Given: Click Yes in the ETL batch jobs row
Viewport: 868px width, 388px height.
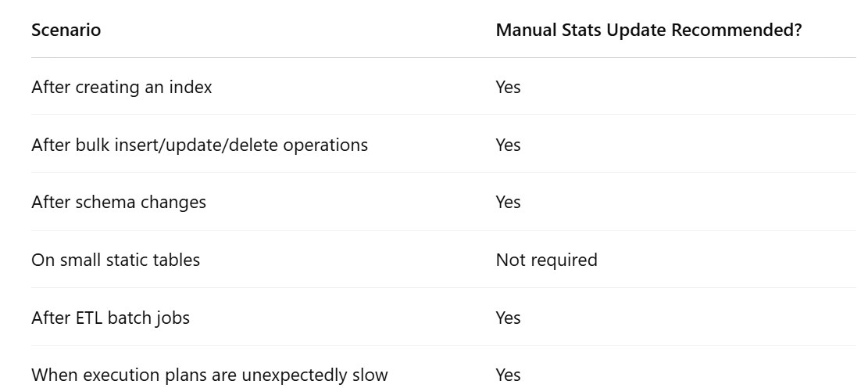Looking at the screenshot, I should [x=508, y=318].
